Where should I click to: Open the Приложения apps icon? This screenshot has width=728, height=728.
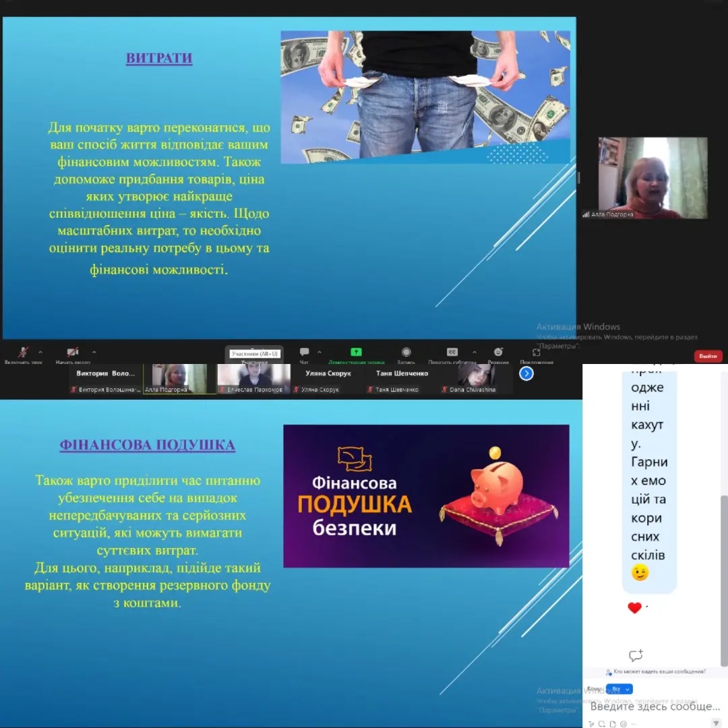pyautogui.click(x=537, y=353)
